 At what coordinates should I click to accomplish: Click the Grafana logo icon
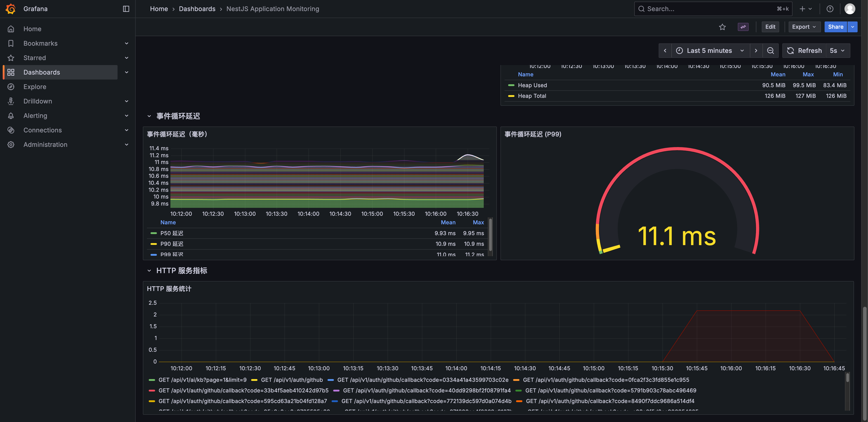point(11,9)
